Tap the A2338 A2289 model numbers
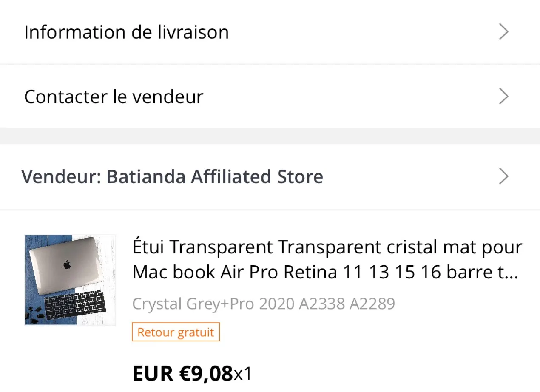Screen dimensions: 540x392 coord(347,304)
